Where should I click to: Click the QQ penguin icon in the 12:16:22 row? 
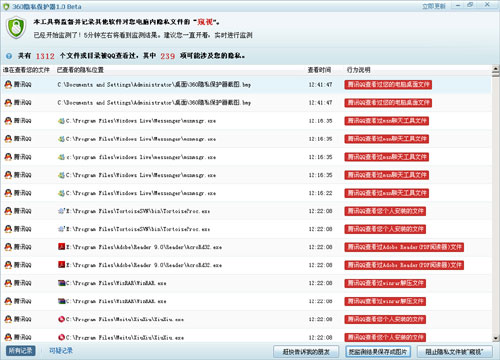8,193
